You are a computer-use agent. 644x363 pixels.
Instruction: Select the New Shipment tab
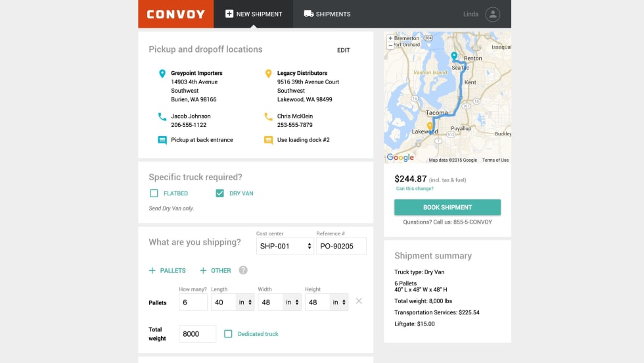click(253, 14)
